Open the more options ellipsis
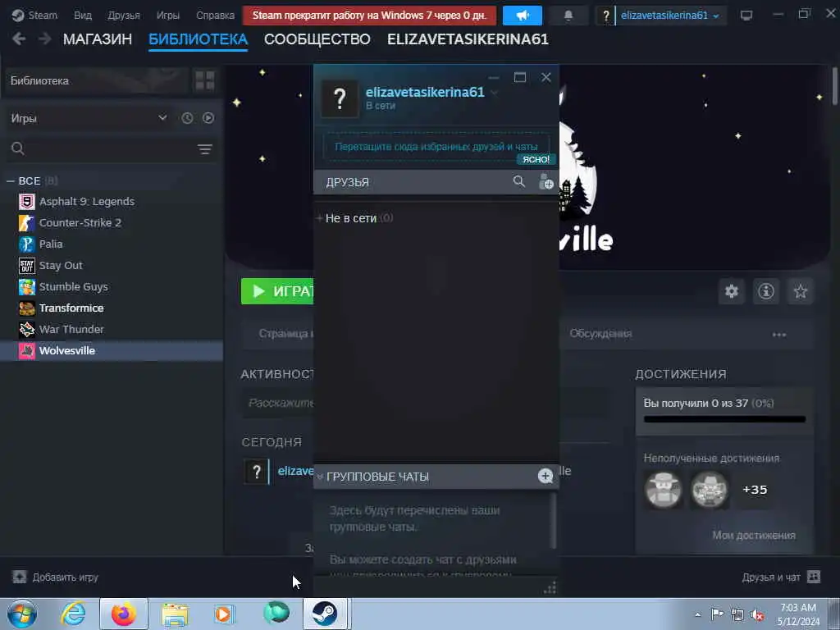Image resolution: width=840 pixels, height=630 pixels. [x=779, y=335]
